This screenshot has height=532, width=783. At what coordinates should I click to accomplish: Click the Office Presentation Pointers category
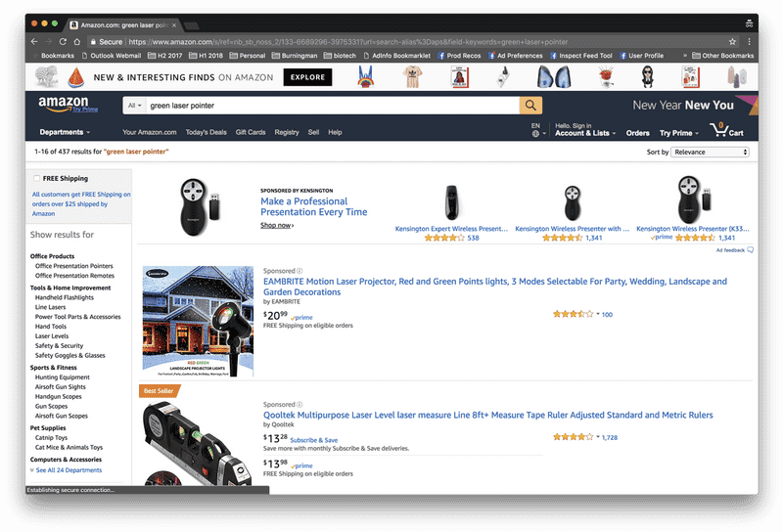pyautogui.click(x=74, y=266)
